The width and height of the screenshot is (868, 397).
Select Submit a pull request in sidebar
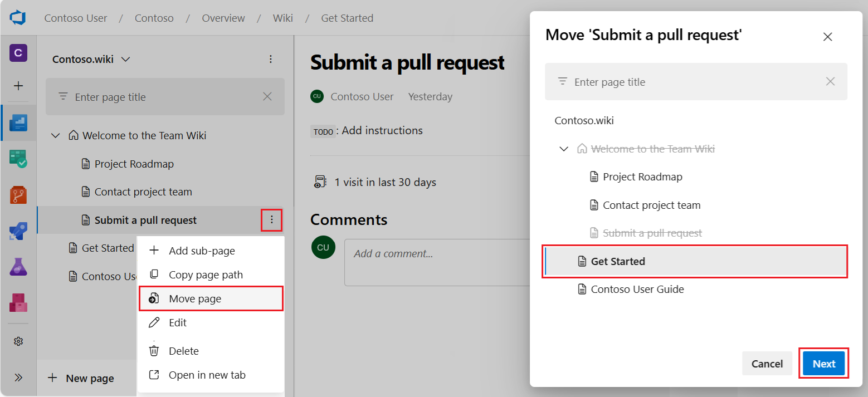point(145,220)
